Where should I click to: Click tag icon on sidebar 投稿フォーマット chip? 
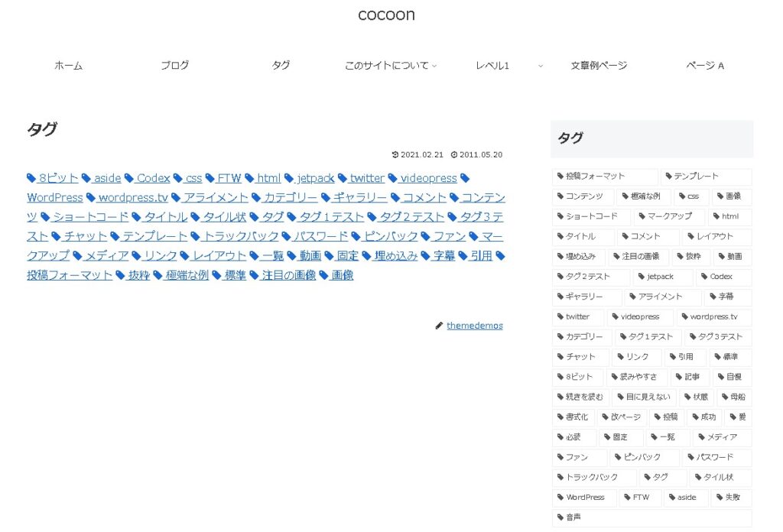coord(560,177)
